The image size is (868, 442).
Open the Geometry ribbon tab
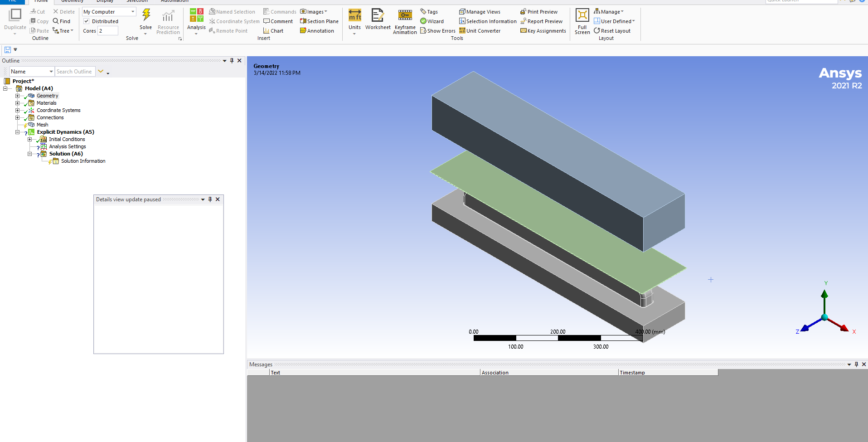[73, 1]
